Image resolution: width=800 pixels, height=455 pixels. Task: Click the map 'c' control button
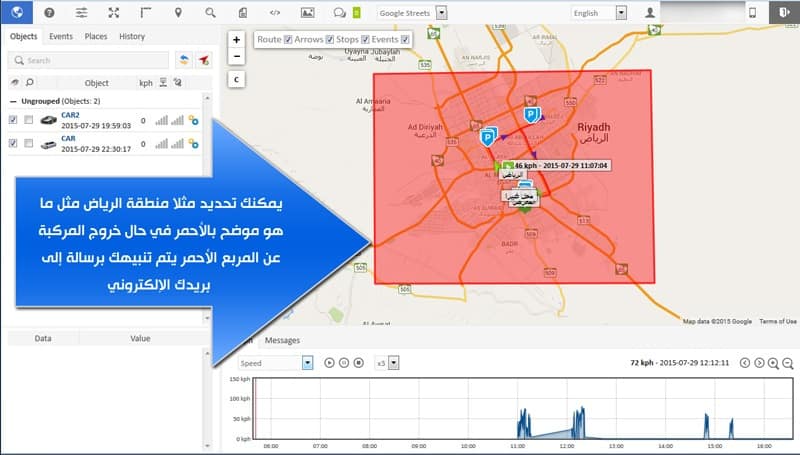pyautogui.click(x=236, y=80)
